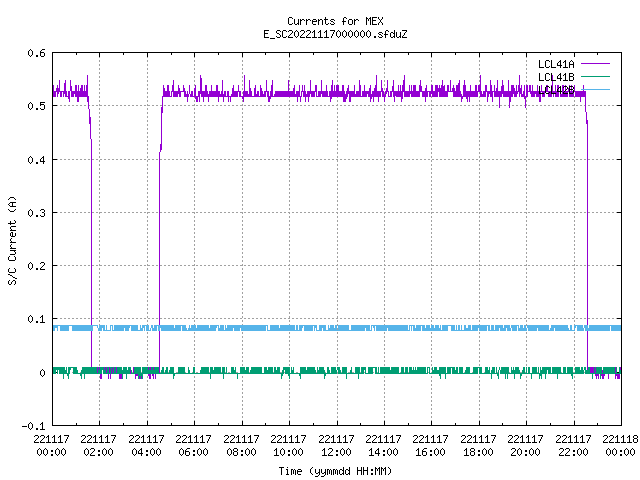Screen dimensions: 640x480
Task: Click the LCL42B legend label
Action: [x=556, y=90]
